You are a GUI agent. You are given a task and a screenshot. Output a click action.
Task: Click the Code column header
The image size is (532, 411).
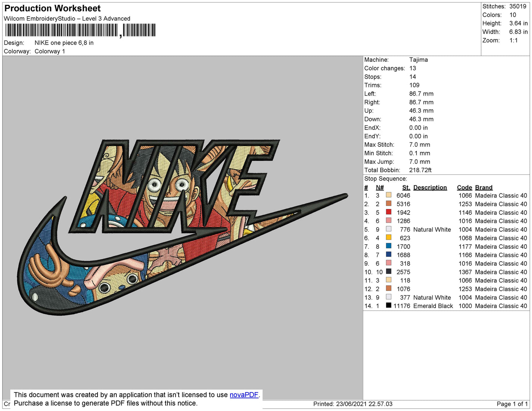pyautogui.click(x=464, y=187)
